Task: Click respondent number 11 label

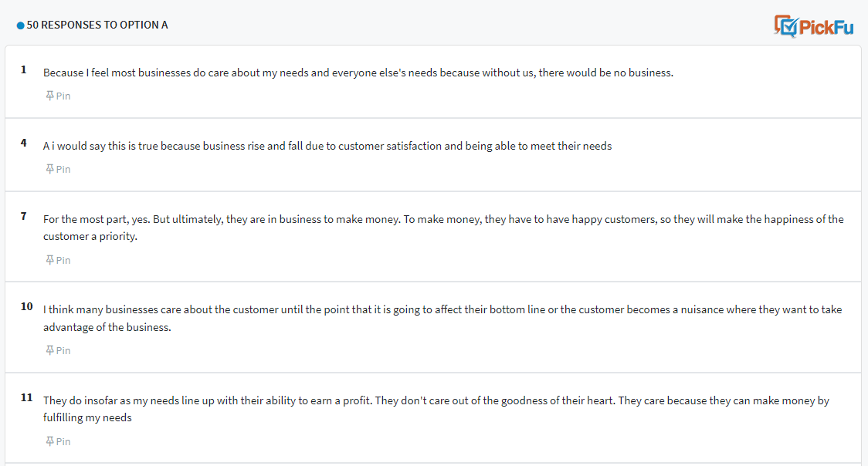Action: point(26,397)
